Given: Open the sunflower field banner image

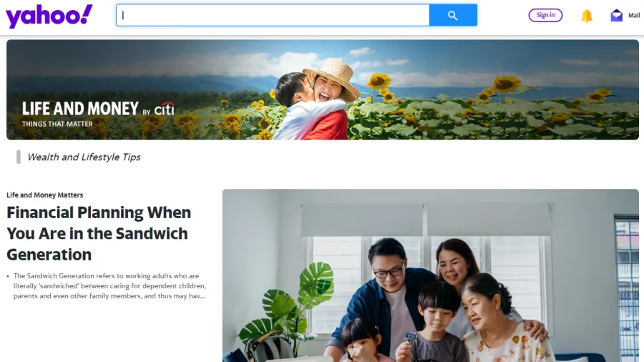Looking at the screenshot, I should (x=323, y=89).
